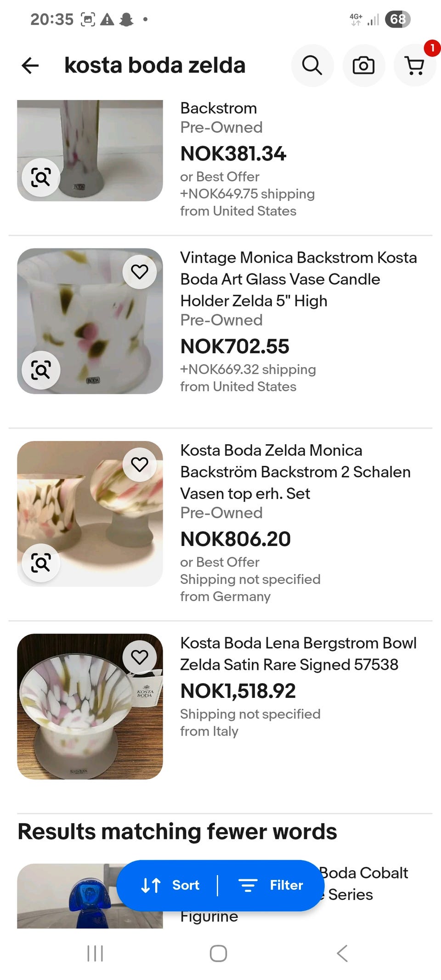Favorite the Lena Bergstrom Bowl listing
Screen dimensions: 441x980
[140, 657]
